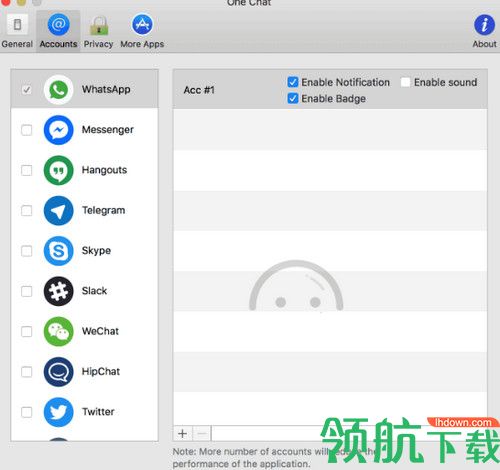Select the Telegram label
Image resolution: width=500 pixels, height=470 pixels.
104,210
